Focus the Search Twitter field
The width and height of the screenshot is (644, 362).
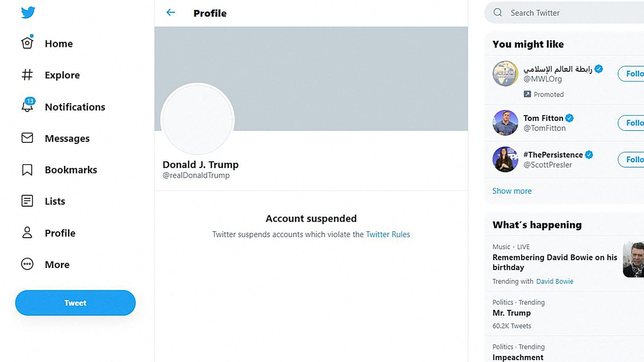564,13
